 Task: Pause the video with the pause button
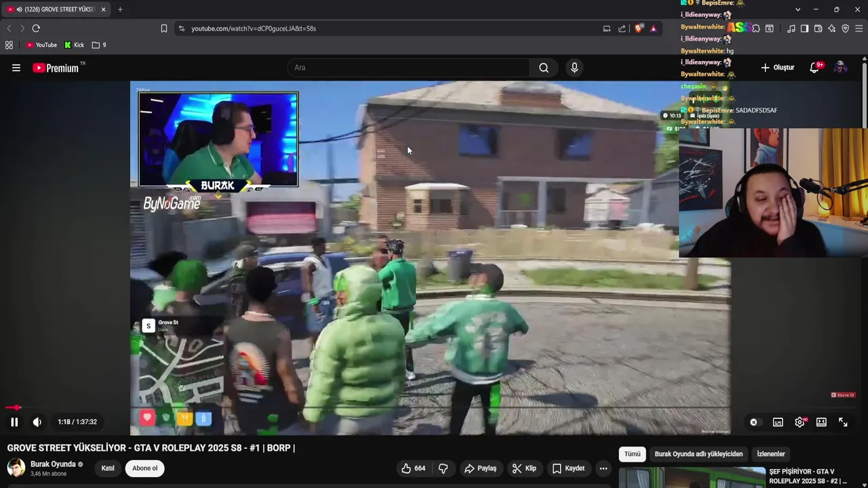tap(14, 422)
